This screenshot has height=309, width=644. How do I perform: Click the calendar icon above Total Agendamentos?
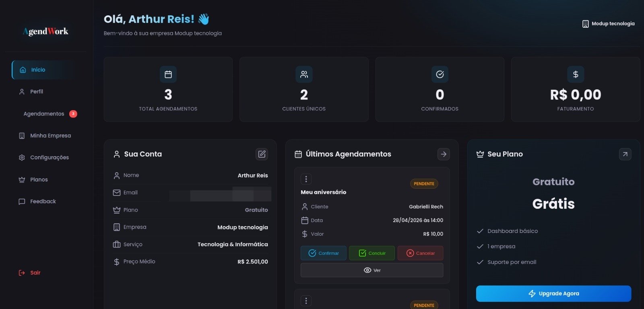(x=168, y=74)
